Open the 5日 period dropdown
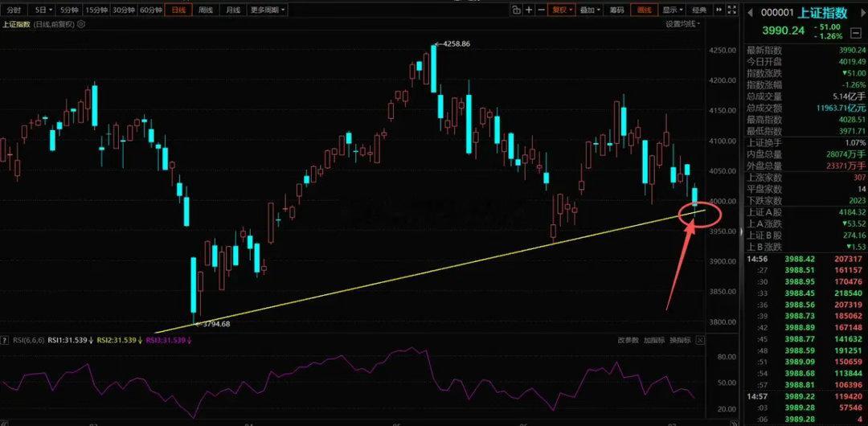This screenshot has height=426, width=868. (43, 10)
